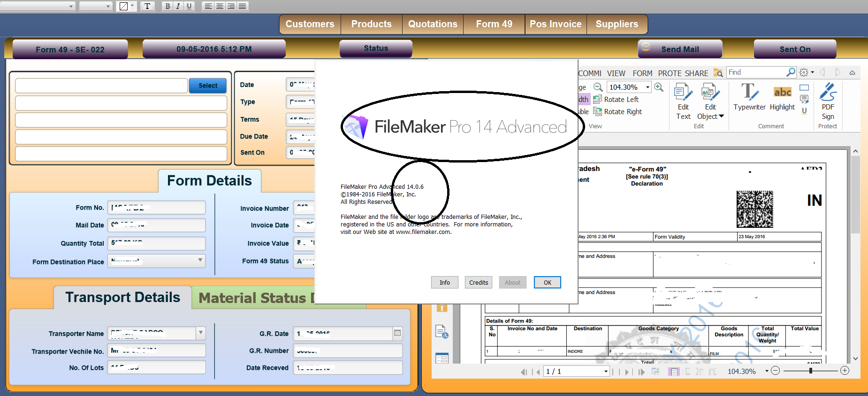Image resolution: width=868 pixels, height=396 pixels.
Task: Open the 104.30% zoom level dropdown in ribbon
Action: pyautogui.click(x=647, y=87)
